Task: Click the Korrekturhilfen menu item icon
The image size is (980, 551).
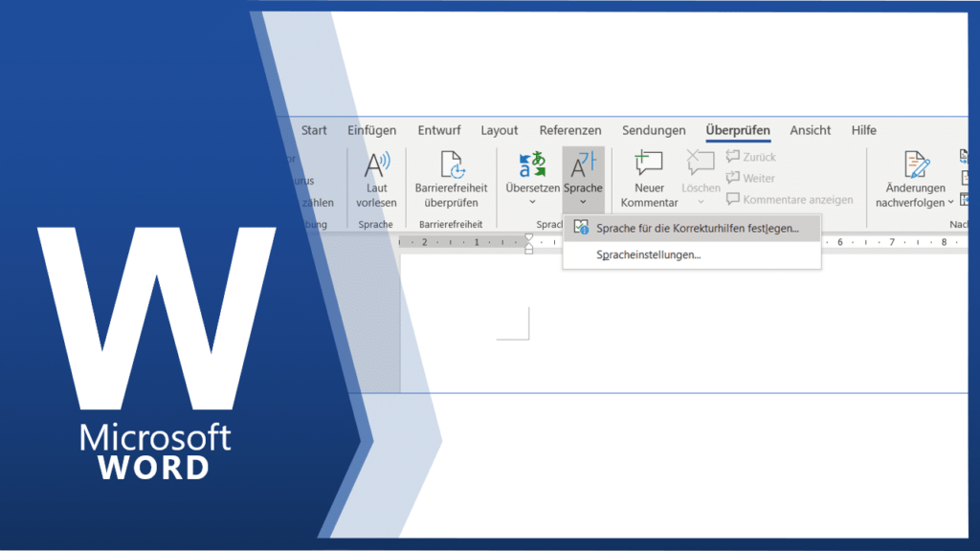Action: (581, 228)
